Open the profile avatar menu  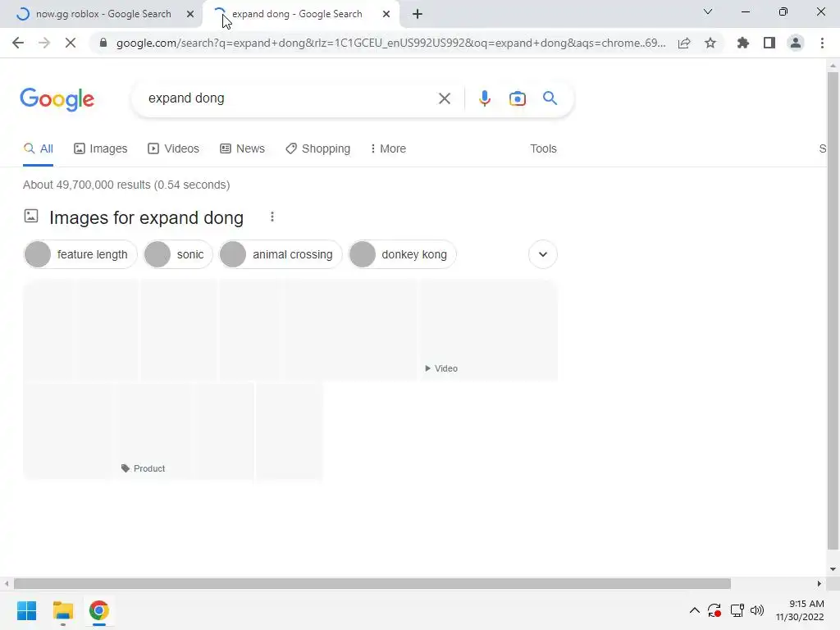coord(796,43)
